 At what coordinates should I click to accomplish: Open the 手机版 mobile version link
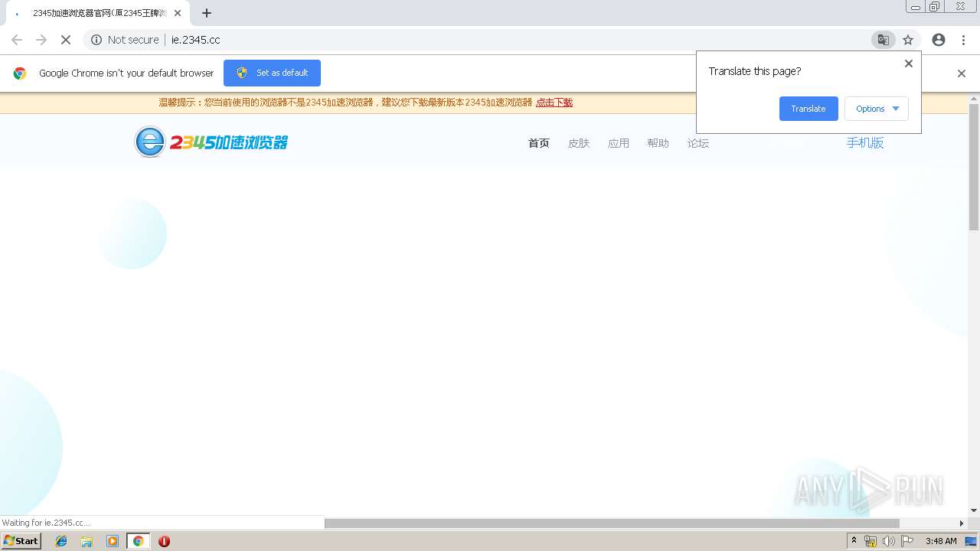(x=865, y=143)
